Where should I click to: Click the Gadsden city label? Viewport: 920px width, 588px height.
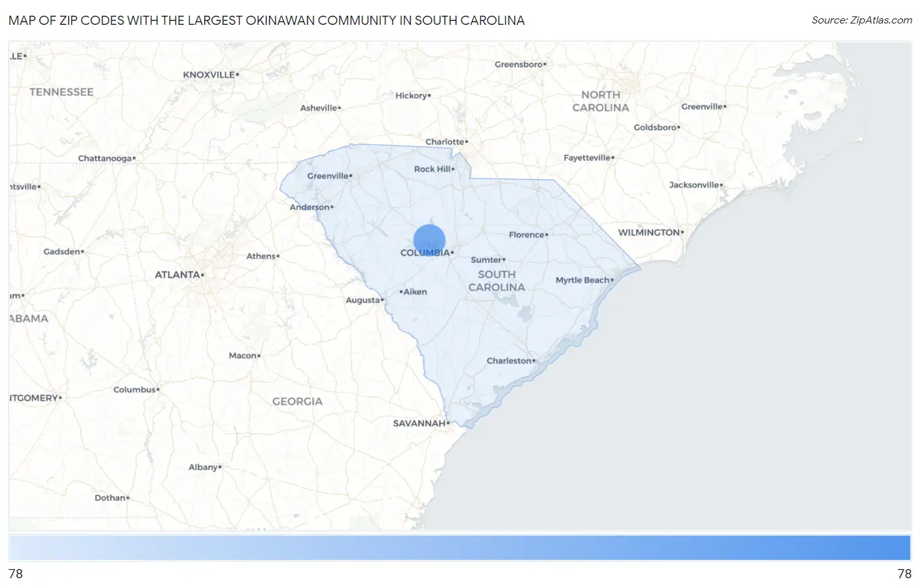click(62, 252)
